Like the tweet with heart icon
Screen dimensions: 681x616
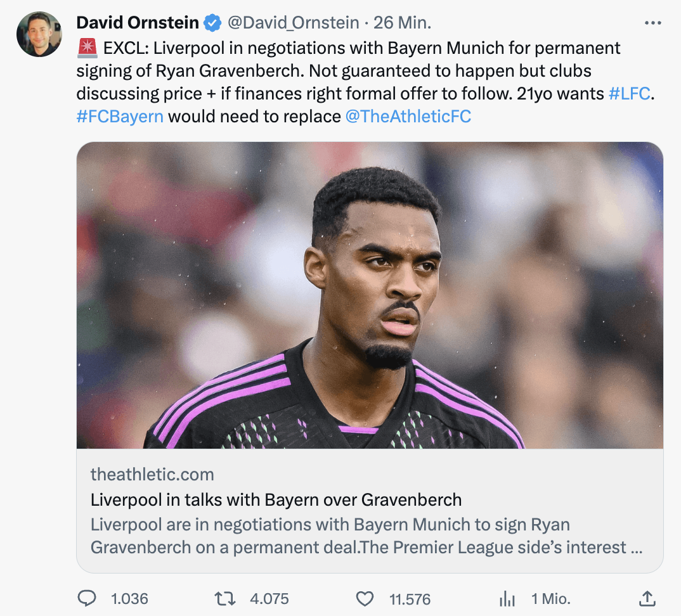pos(364,598)
